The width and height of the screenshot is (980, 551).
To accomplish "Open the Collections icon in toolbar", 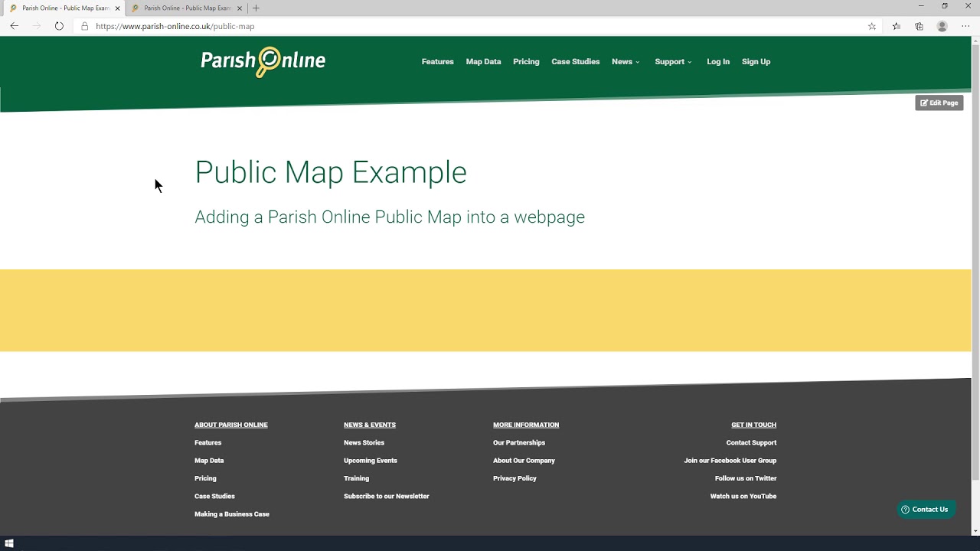I will pos(919,26).
